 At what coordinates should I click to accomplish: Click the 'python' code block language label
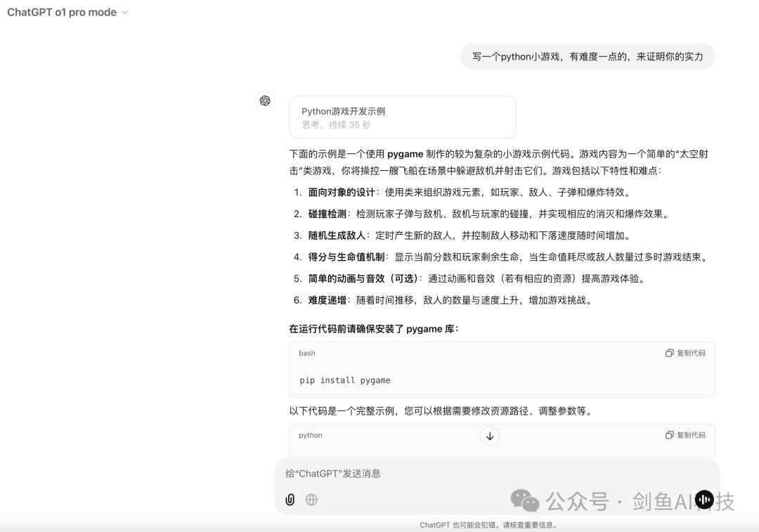(x=311, y=435)
